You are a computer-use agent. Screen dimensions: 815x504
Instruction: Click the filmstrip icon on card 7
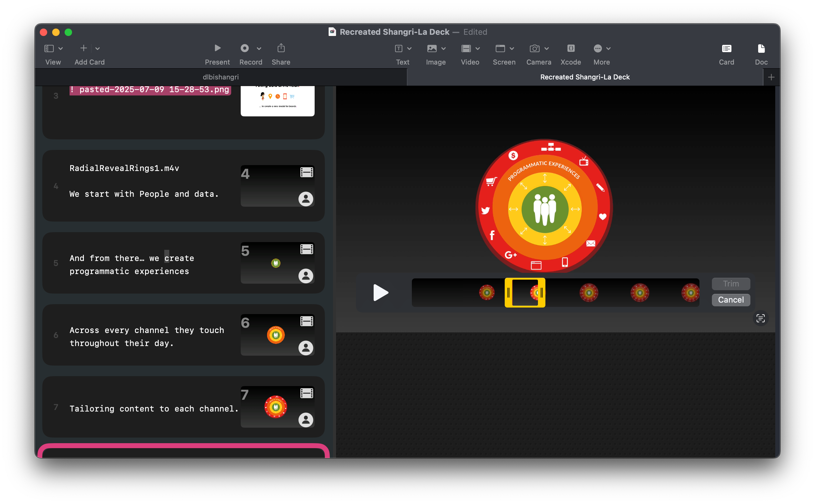pyautogui.click(x=306, y=393)
